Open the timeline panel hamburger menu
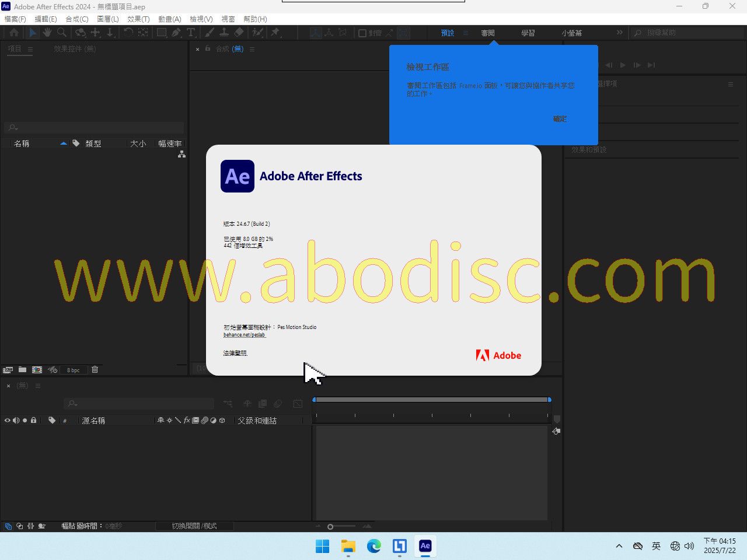Image resolution: width=747 pixels, height=560 pixels. pos(38,386)
